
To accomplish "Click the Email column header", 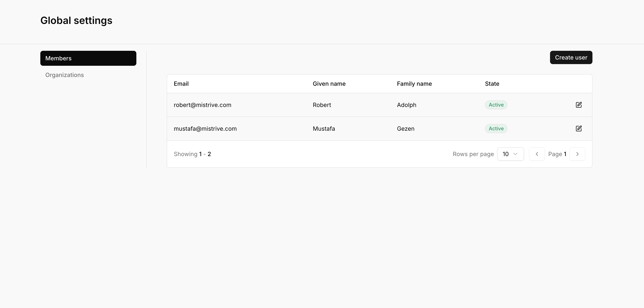I will (x=181, y=84).
